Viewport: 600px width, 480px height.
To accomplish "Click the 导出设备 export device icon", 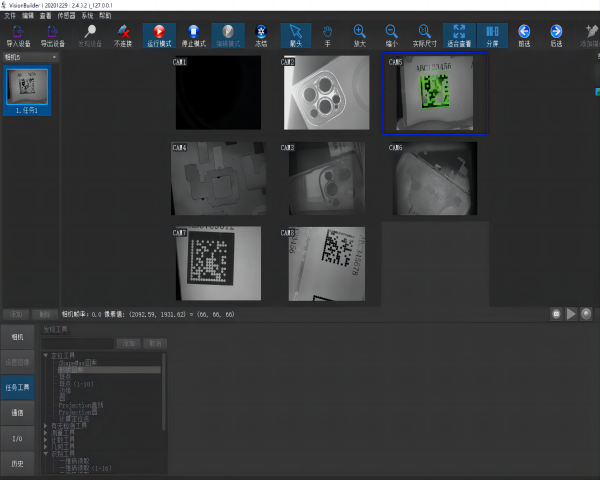I will (52, 35).
